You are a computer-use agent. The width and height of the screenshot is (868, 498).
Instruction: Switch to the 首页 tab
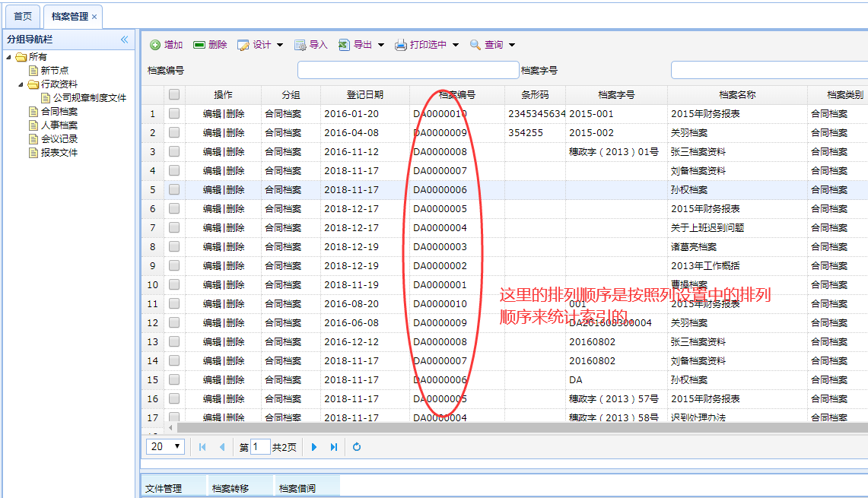[24, 17]
